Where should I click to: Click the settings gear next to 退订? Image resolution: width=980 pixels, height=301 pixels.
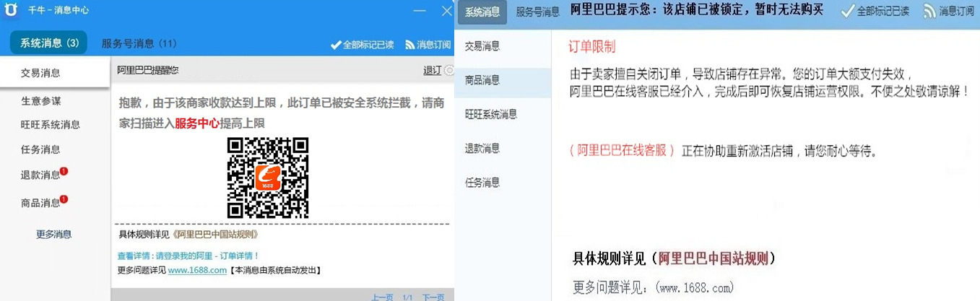(x=449, y=70)
